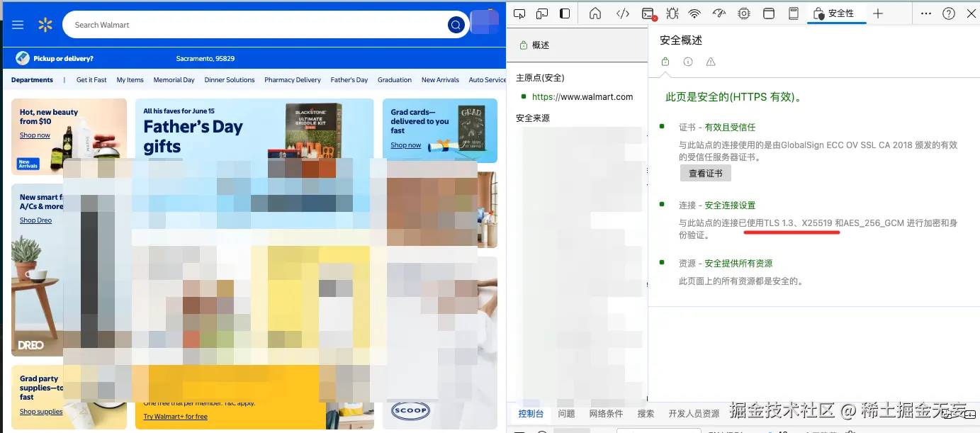The height and width of the screenshot is (433, 980).
Task: Toggle the info filter icon under 安全概述
Action: tap(688, 62)
